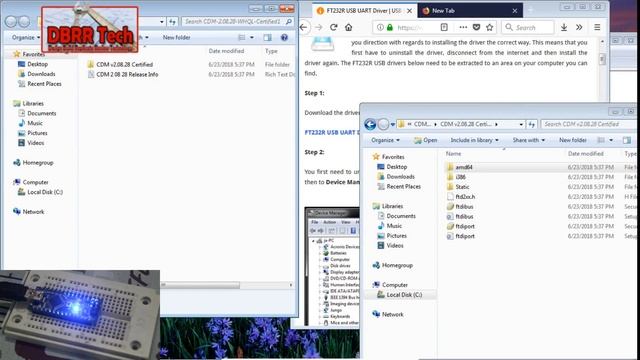
Task: Go forward in the Firefox browser
Action: click(319, 27)
